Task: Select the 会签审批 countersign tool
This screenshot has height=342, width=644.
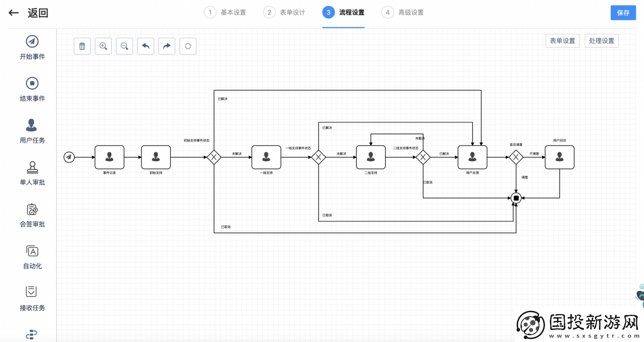Action: coord(31,215)
